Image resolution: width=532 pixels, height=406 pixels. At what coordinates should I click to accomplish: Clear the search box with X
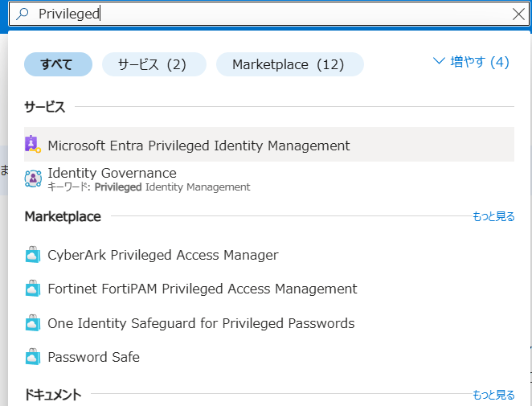click(518, 14)
